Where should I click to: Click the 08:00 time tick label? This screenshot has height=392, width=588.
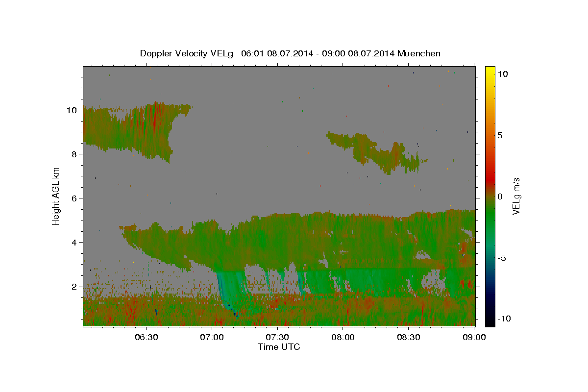coord(343,337)
